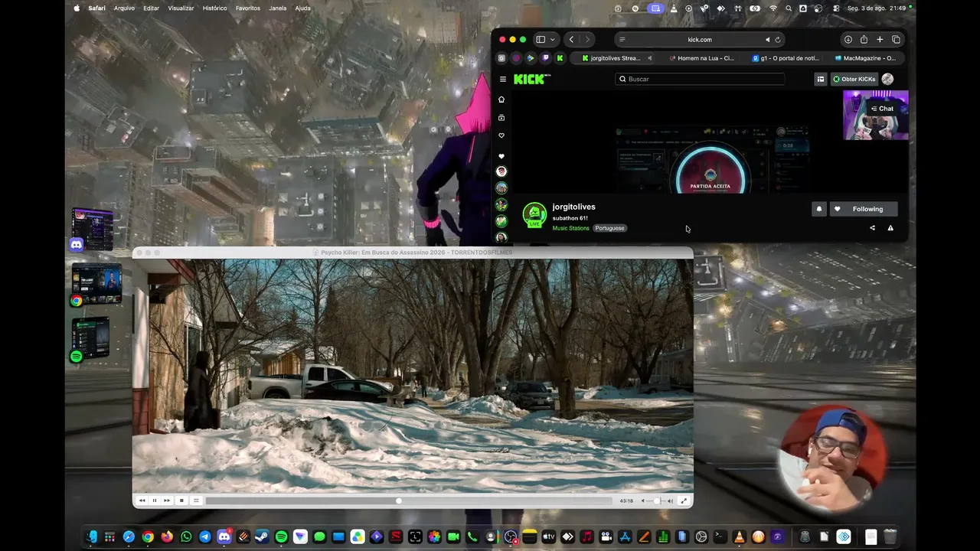Screen dimensions: 980x551
Task: Switch to the MacMagazine tab
Action: [865, 58]
